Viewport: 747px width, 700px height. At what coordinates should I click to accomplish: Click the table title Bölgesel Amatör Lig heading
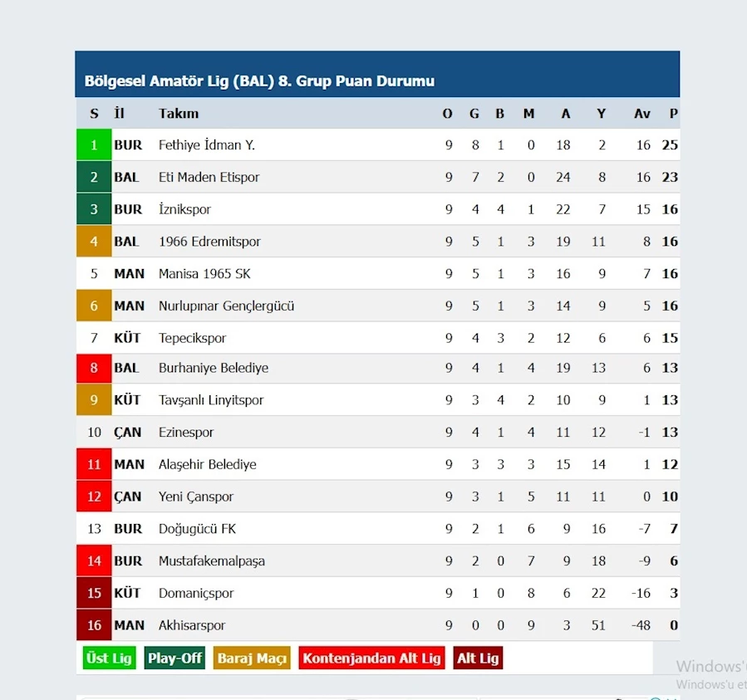point(259,81)
